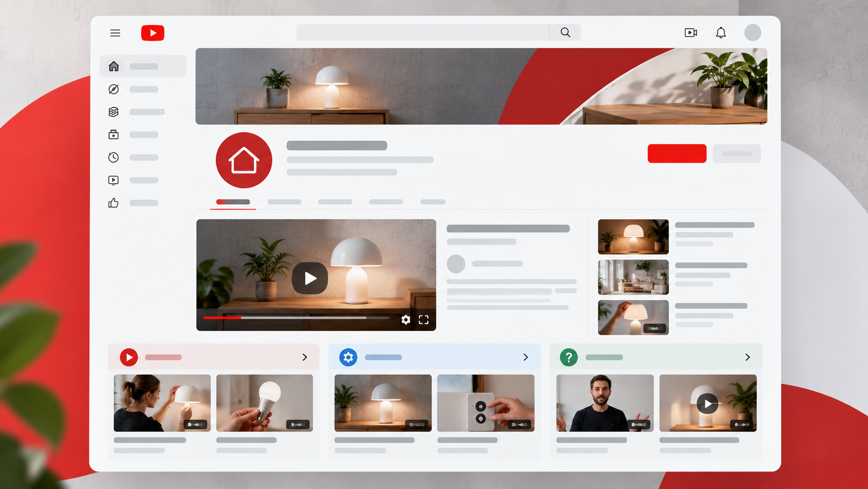Click the featured video progress bar
868x489 pixels.
pyautogui.click(x=296, y=318)
